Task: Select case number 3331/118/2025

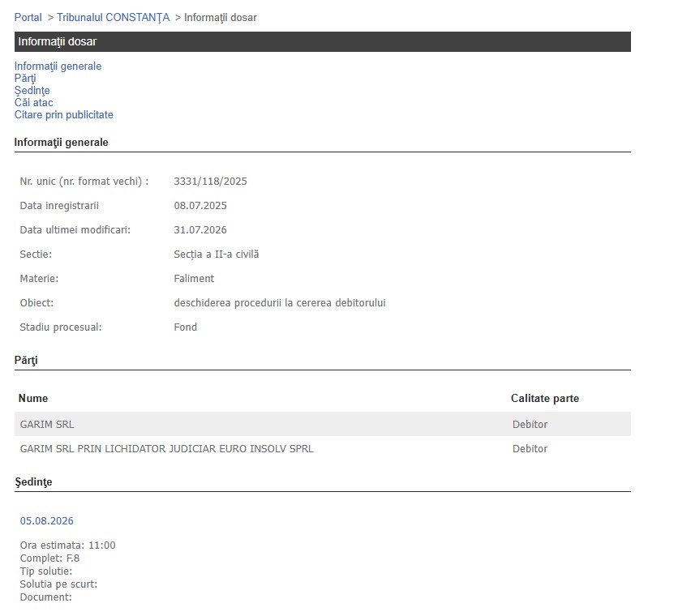Action: tap(210, 182)
